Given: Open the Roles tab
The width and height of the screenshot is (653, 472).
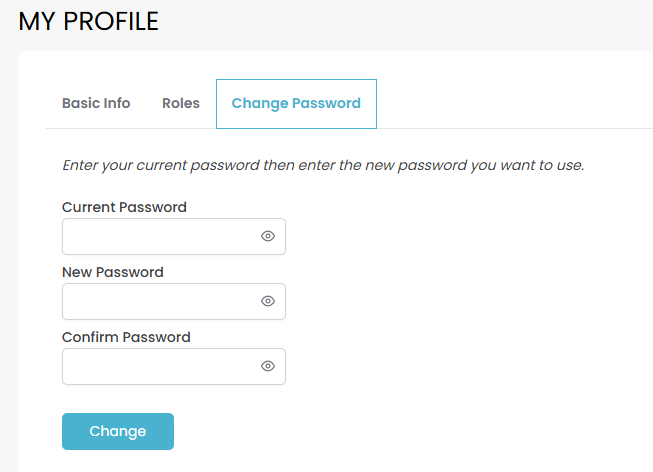Looking at the screenshot, I should point(181,103).
